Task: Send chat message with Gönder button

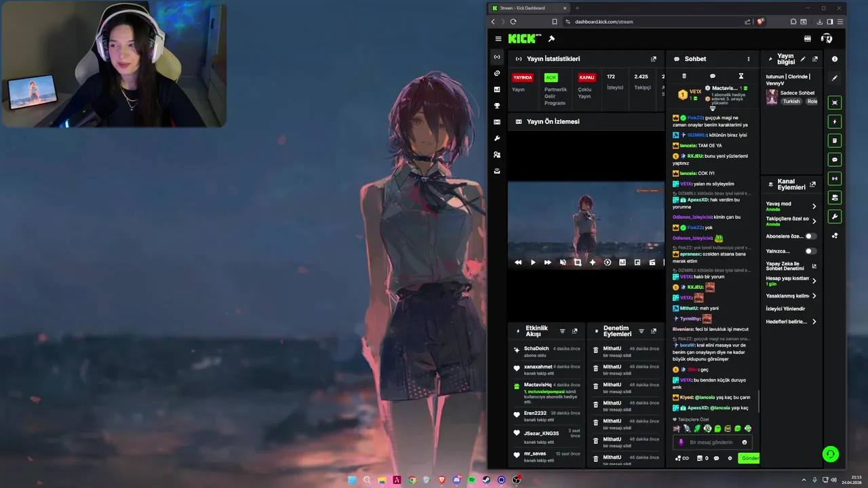Action: [x=749, y=458]
